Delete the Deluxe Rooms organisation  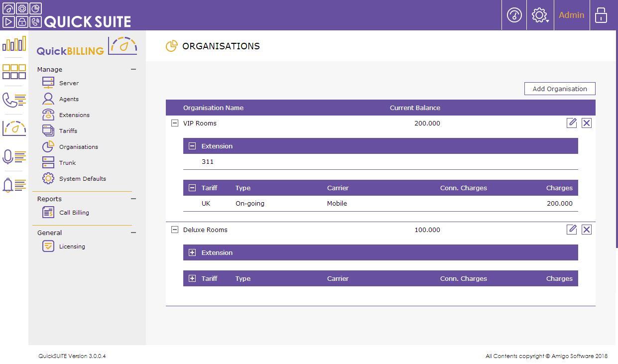pos(586,230)
